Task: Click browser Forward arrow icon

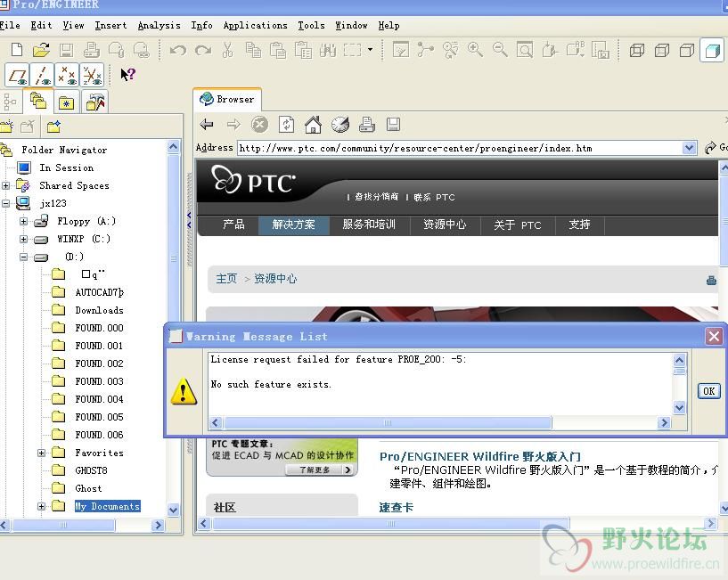Action: 233,124
